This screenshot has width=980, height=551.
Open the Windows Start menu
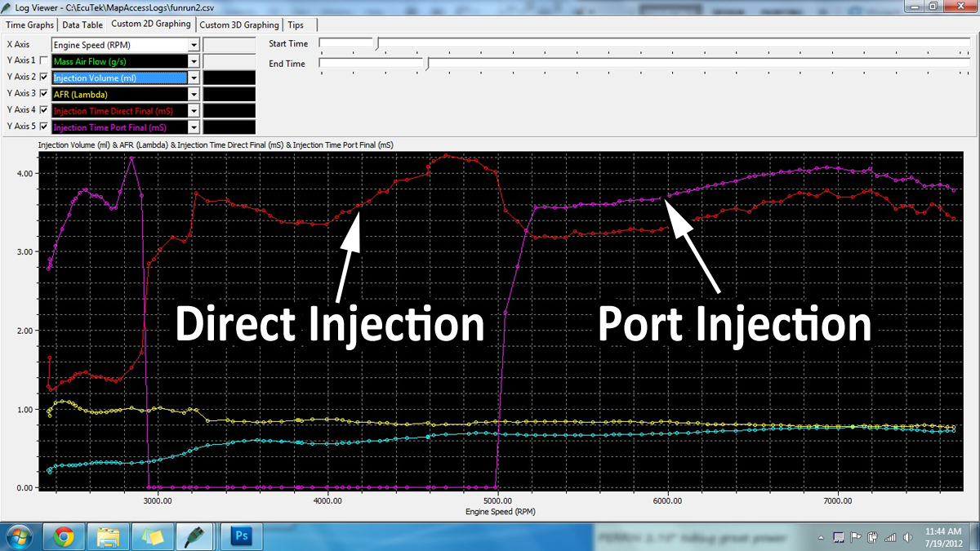pyautogui.click(x=18, y=537)
